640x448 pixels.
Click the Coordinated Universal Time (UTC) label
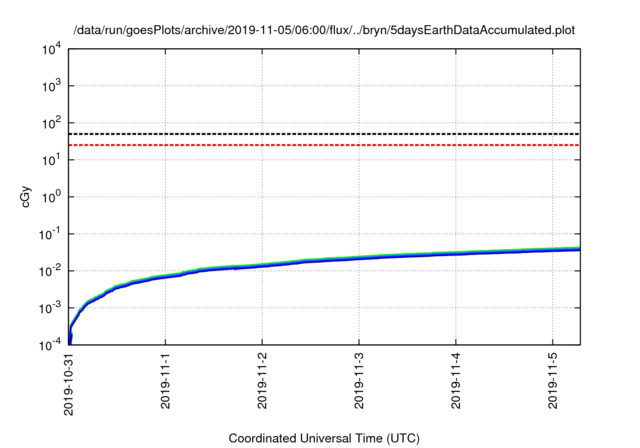coord(324,439)
